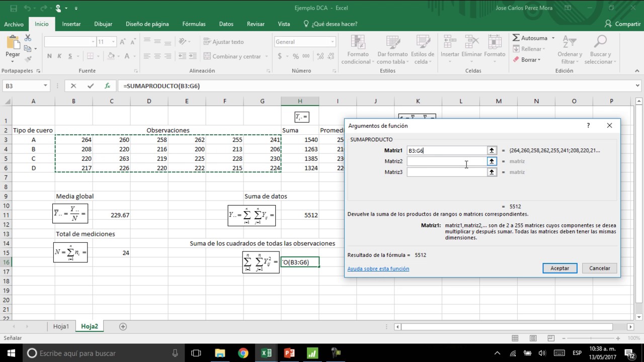Toggle top vertical alignment

(x=147, y=42)
